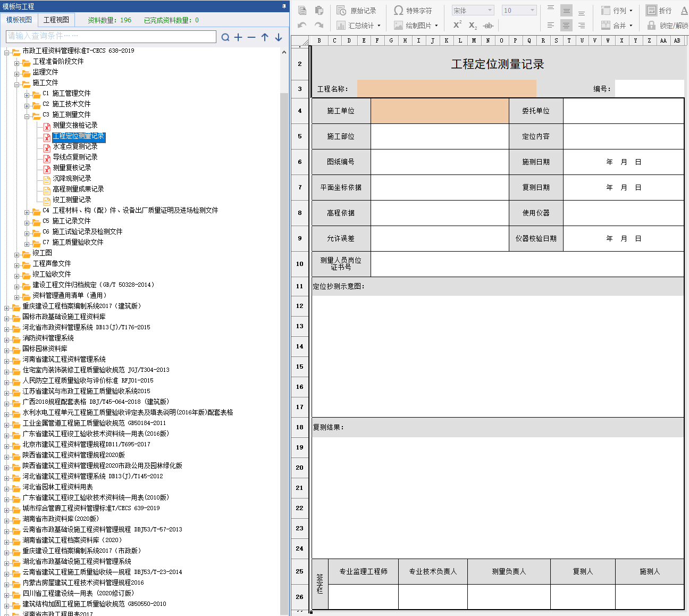Click the 复测结果 section header
The width and height of the screenshot is (689, 616).
[498, 427]
